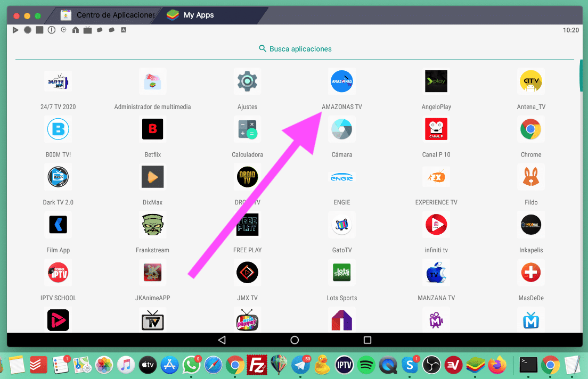This screenshot has height=379, width=588.
Task: Open Ajustes to change settings
Action: (x=247, y=81)
